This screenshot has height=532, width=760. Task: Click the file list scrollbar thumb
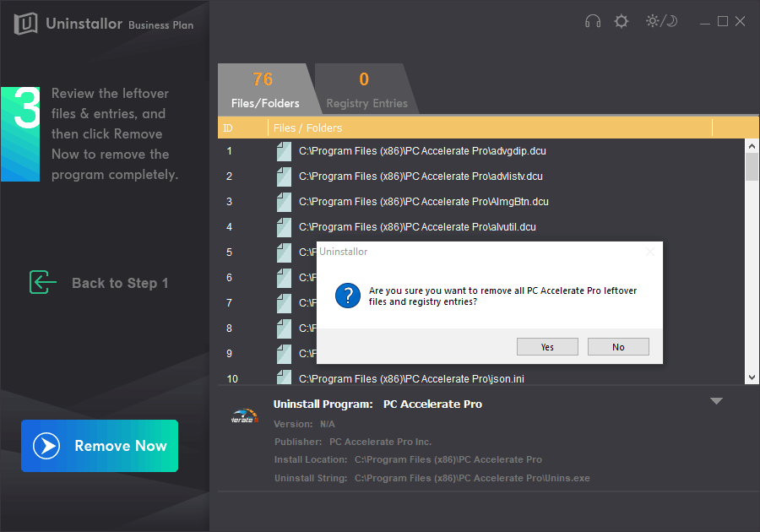pyautogui.click(x=752, y=166)
